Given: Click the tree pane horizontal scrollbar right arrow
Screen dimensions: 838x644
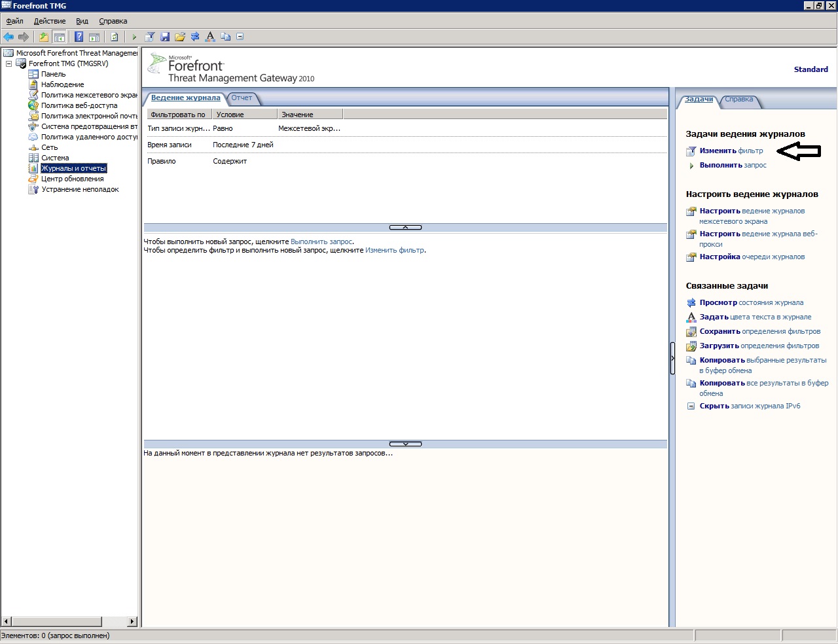Looking at the screenshot, I should coord(132,621).
